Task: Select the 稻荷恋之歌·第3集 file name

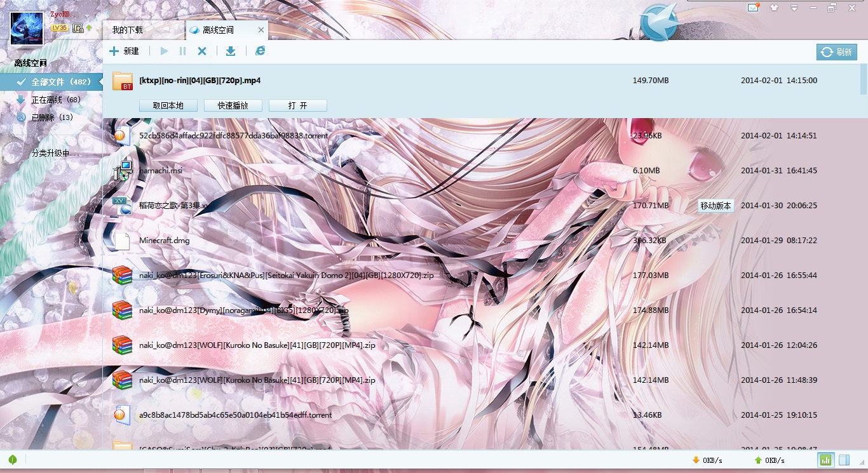Action: coord(173,206)
